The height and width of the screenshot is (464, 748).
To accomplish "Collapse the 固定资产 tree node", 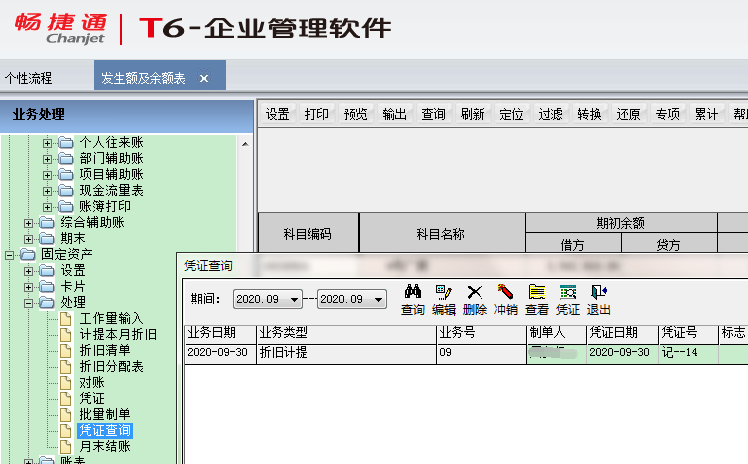I will [9, 255].
